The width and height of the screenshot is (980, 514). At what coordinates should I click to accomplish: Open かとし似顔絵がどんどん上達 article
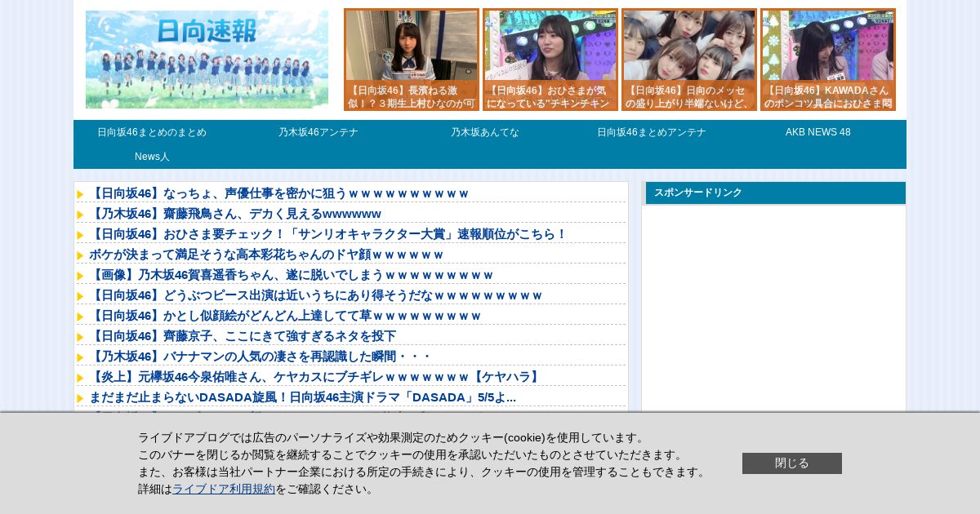click(285, 316)
